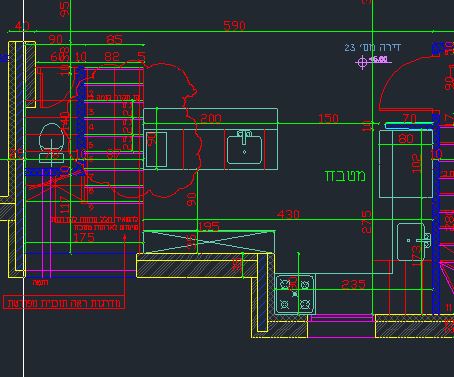Select the 150 dimension text
Image resolution: width=454 pixels, height=377 pixels.
[328, 118]
